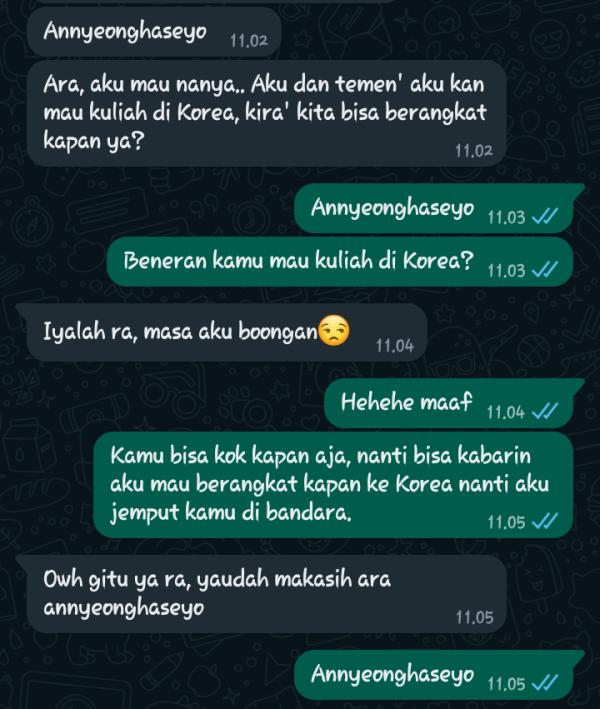
Task: Select the Kamu bisa kok kapan aja message
Action: (333, 485)
